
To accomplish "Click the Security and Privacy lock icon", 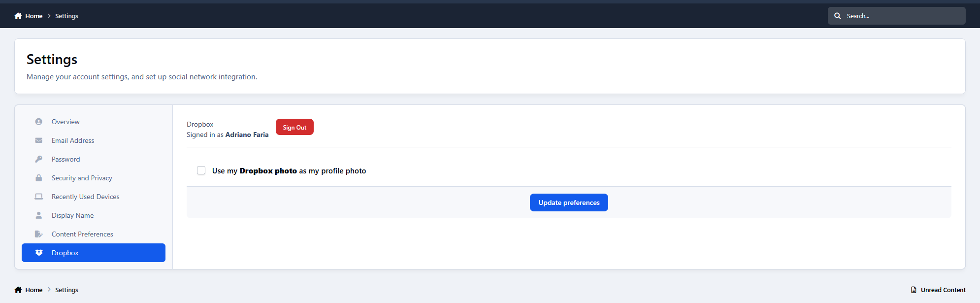I will 38,178.
